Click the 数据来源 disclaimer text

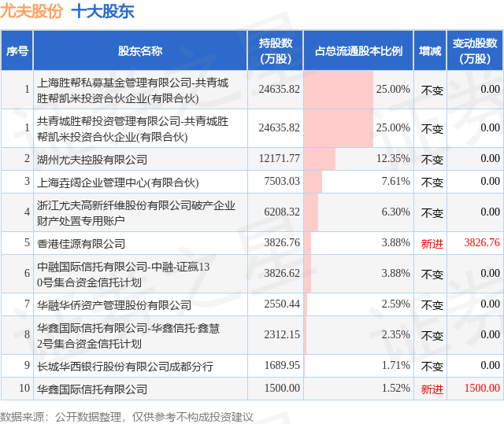126,417
